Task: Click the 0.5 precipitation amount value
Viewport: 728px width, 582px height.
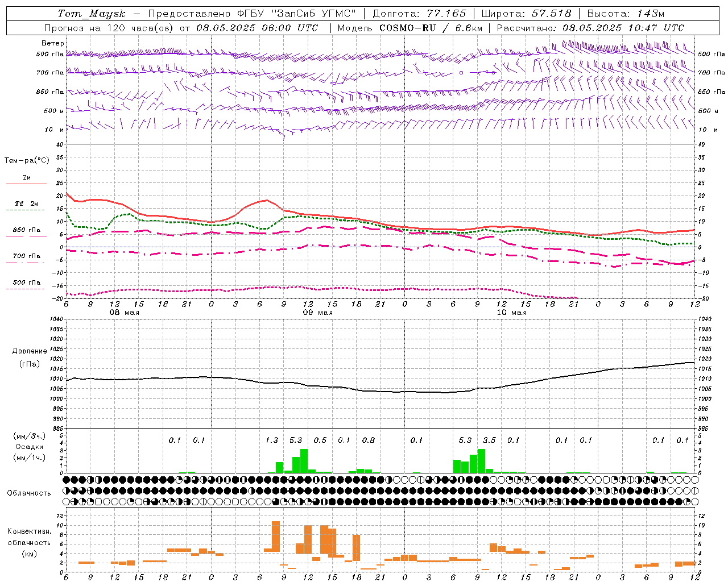Action: point(320,440)
